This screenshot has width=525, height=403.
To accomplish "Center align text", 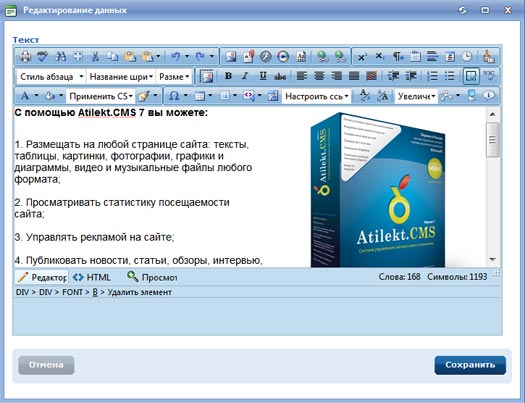I will tap(319, 76).
